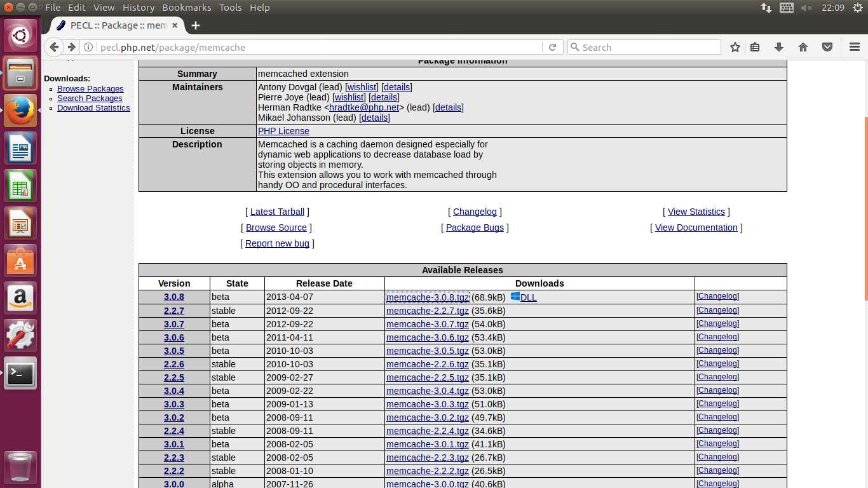Open the Help menu
868x488 pixels.
coord(260,8)
